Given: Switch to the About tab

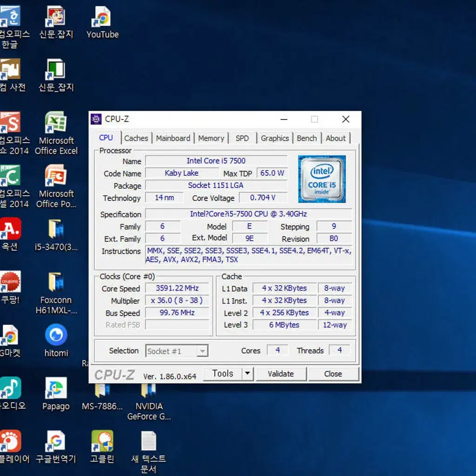Looking at the screenshot, I should (x=336, y=138).
